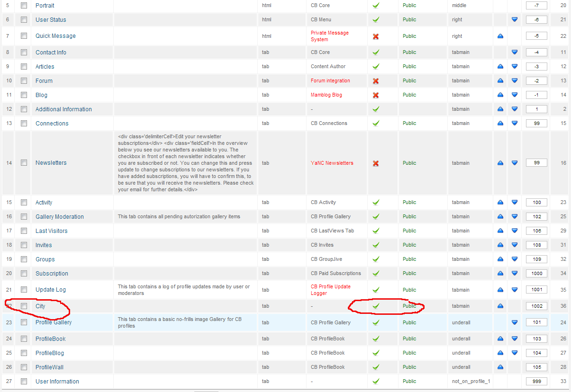
Task: Check the Quick Message row checkbox
Action: click(x=24, y=36)
